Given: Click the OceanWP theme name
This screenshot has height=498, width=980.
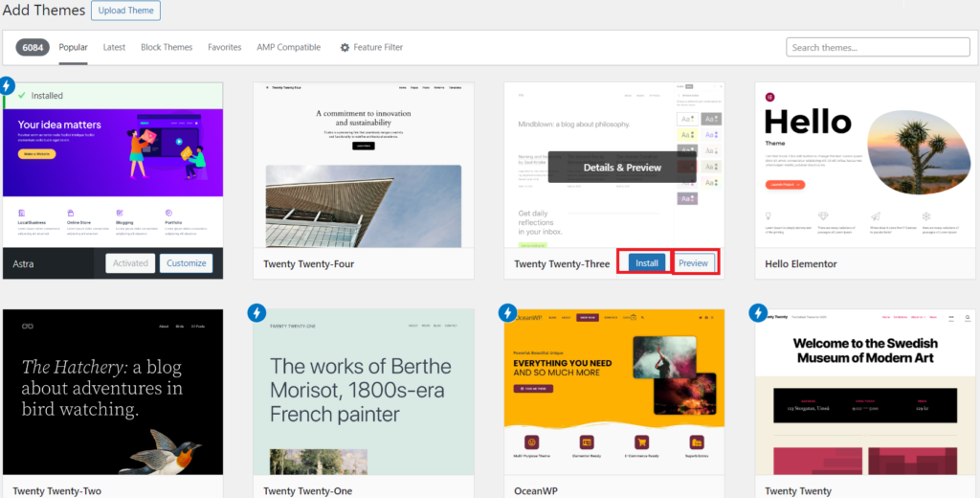Looking at the screenshot, I should pos(535,491).
